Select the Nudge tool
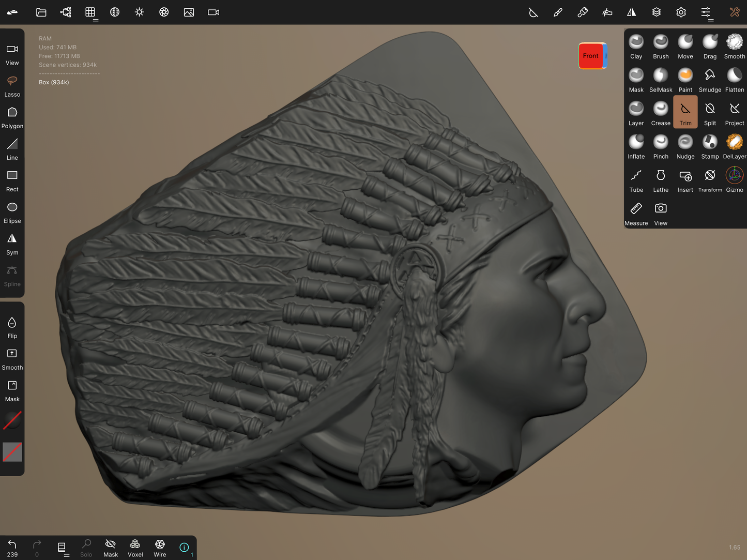Screen dimensions: 747x560 pyautogui.click(x=685, y=146)
